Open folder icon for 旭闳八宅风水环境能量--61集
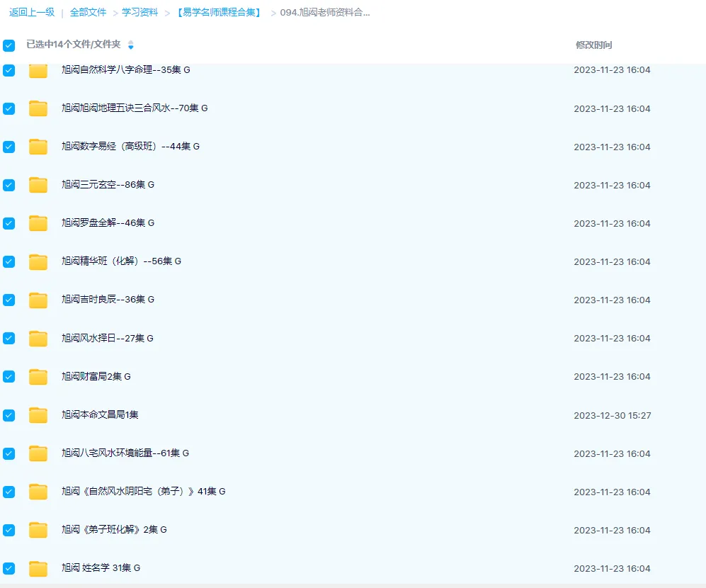 38,453
